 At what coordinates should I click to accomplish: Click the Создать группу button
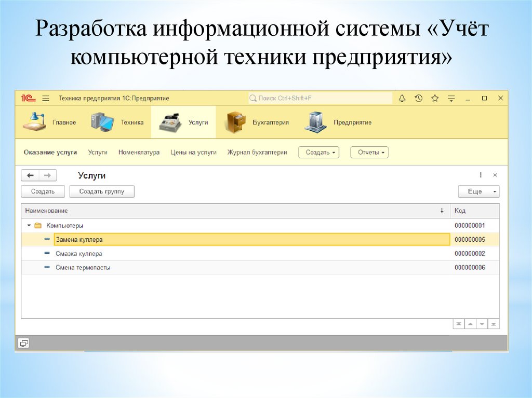[102, 191]
